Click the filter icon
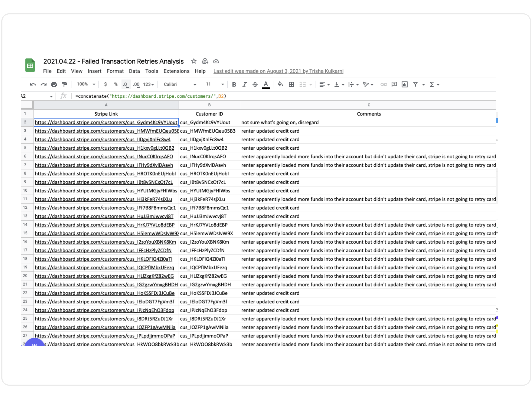The image size is (532, 399). (x=415, y=84)
